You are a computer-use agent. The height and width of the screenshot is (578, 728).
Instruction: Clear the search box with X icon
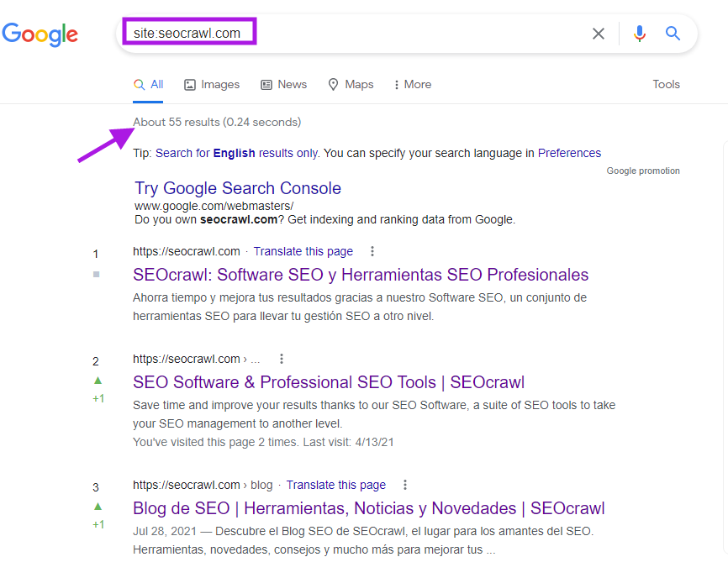click(x=598, y=34)
